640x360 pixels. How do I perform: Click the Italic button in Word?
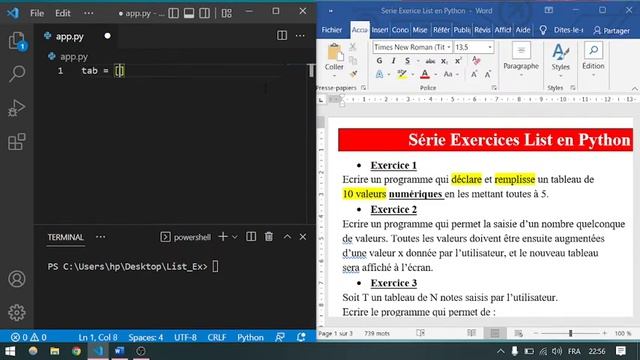coord(393,61)
